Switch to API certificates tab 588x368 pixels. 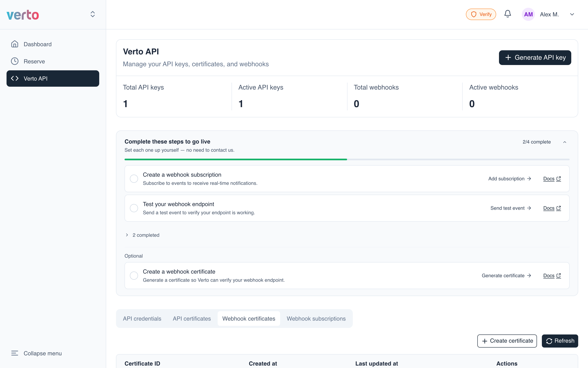click(x=192, y=319)
